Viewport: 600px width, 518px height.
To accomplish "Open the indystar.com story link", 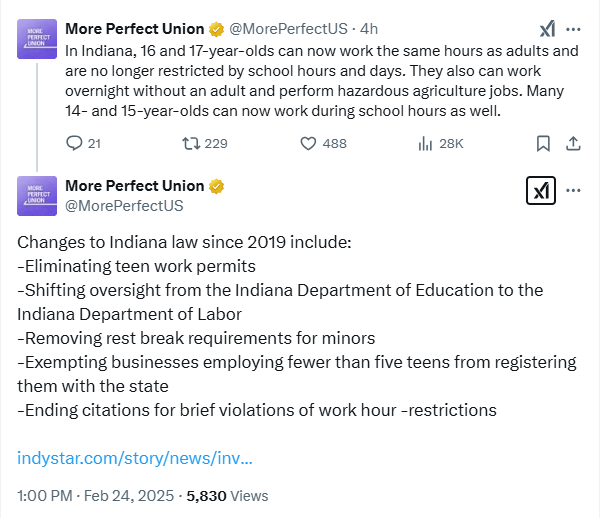I will (x=135, y=458).
